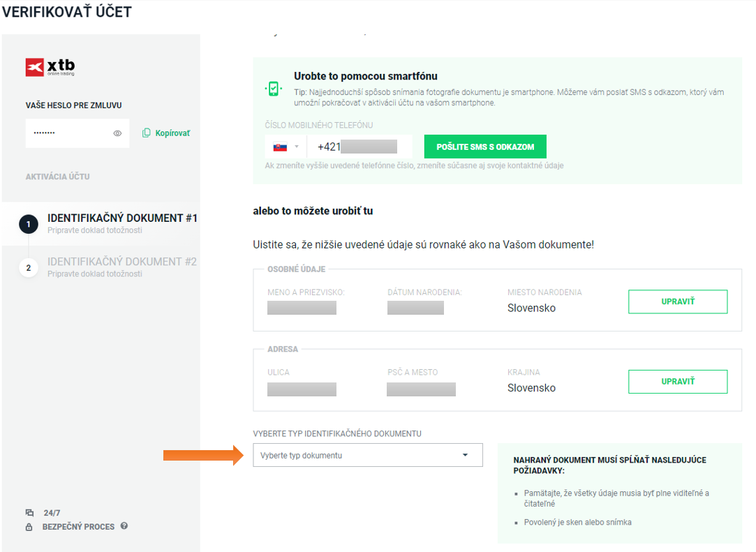Select step 1 circle in activation stepper
756x552 pixels.
(x=29, y=224)
